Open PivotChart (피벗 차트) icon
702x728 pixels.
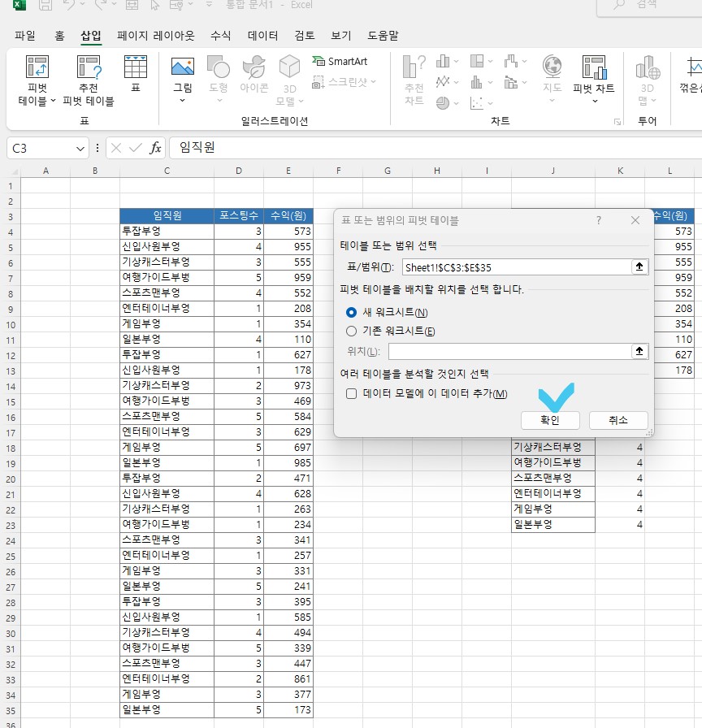594,67
